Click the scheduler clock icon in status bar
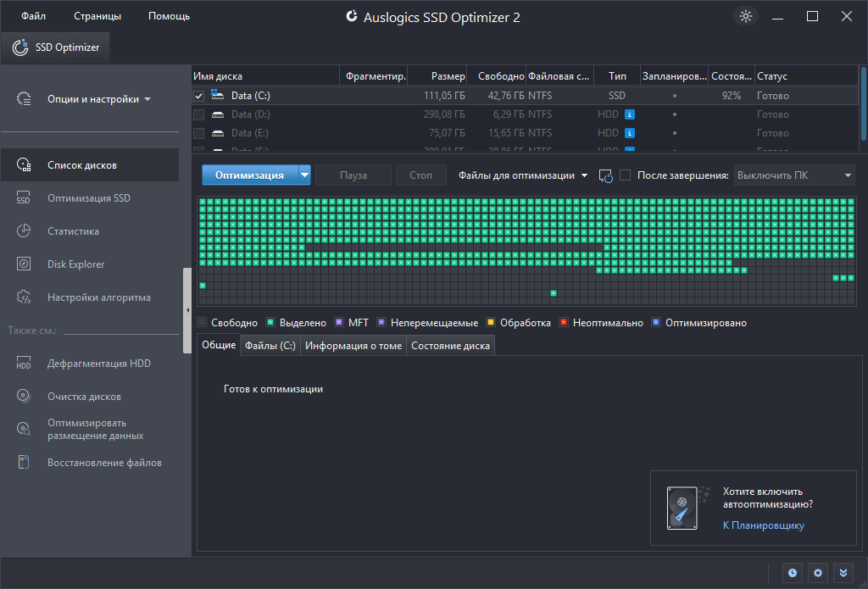The width and height of the screenshot is (868, 589). click(x=793, y=573)
